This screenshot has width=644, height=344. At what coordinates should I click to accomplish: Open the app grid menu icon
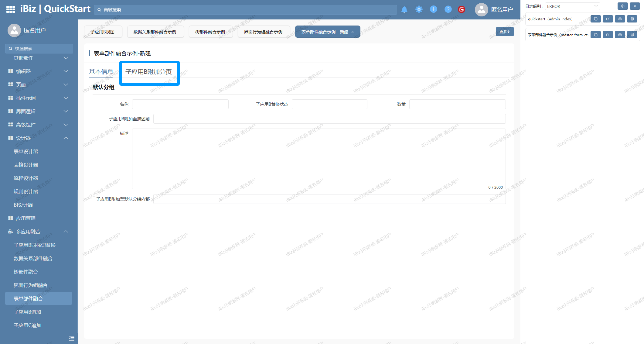tap(11, 9)
